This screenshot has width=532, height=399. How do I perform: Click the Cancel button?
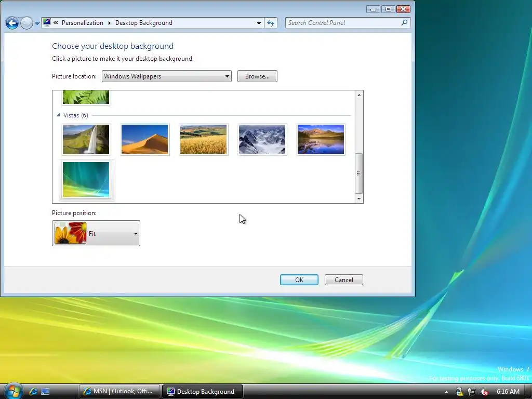tap(344, 280)
